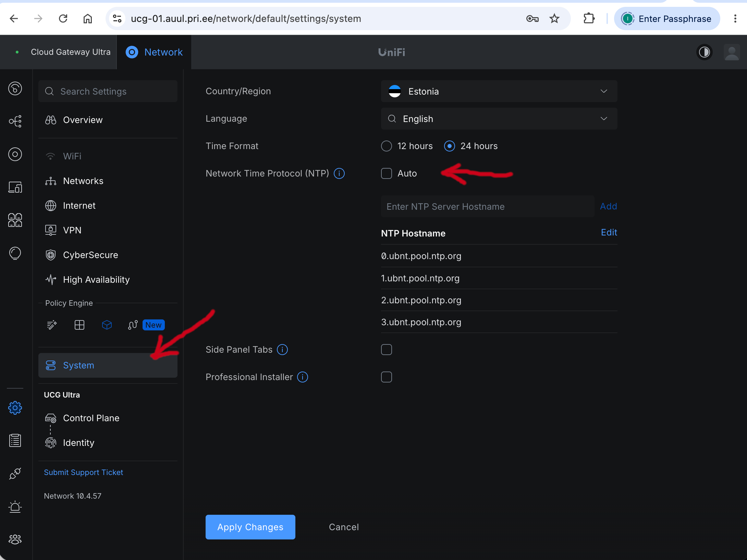Viewport: 747px width, 560px height.
Task: Open the Topology icon in left rail
Action: click(15, 121)
